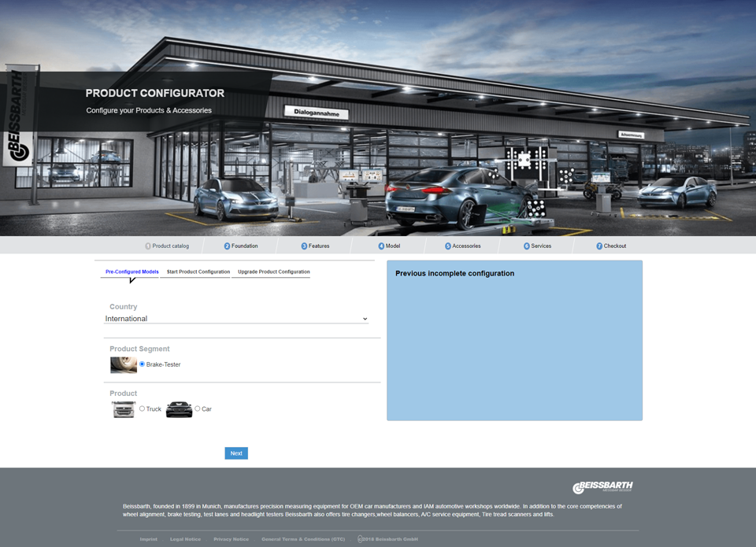Image resolution: width=756 pixels, height=547 pixels.
Task: Switch to Pre-Configured Models tab
Action: [132, 272]
